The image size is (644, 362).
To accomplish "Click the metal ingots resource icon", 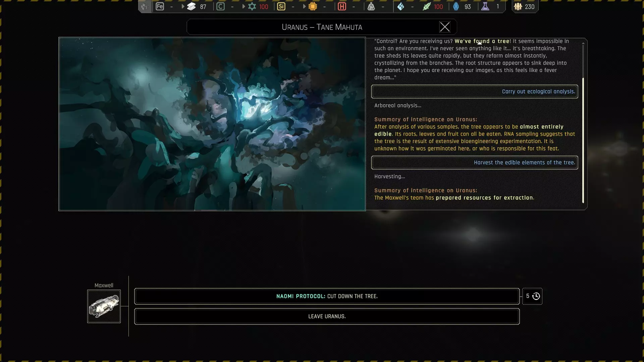I will pos(192,6).
